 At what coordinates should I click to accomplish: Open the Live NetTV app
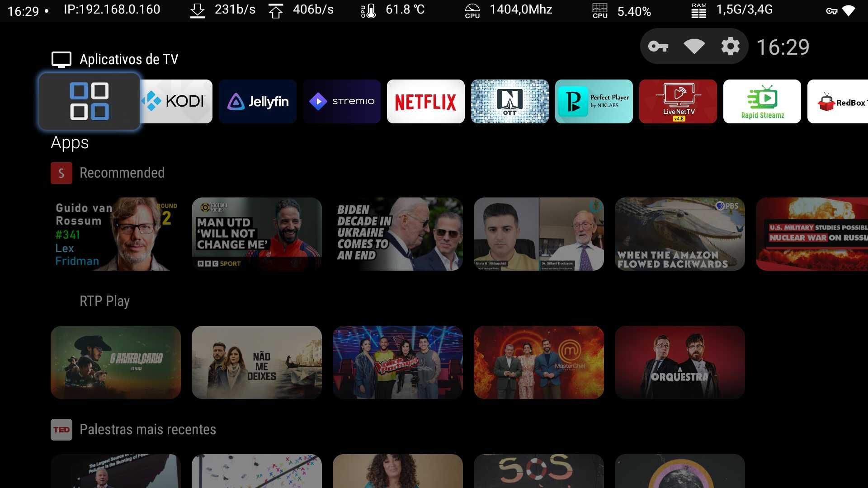678,102
